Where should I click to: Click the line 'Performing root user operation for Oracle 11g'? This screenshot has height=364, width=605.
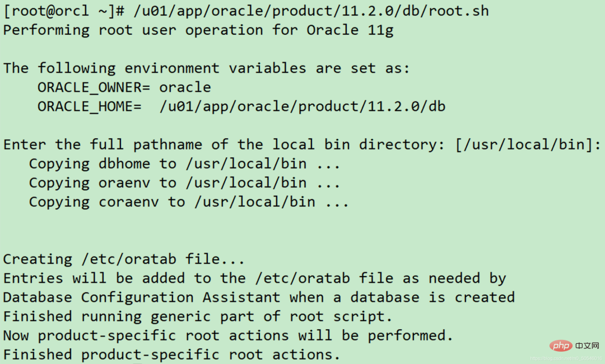click(198, 30)
